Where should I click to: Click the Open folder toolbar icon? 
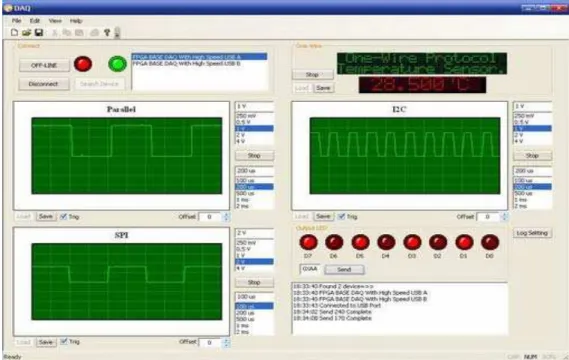point(26,33)
